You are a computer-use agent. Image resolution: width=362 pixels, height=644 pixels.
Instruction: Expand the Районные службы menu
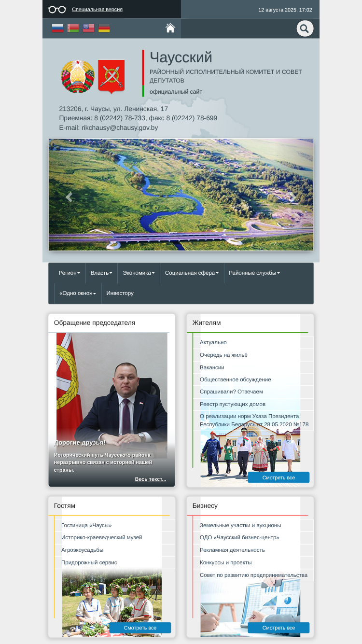(x=254, y=273)
